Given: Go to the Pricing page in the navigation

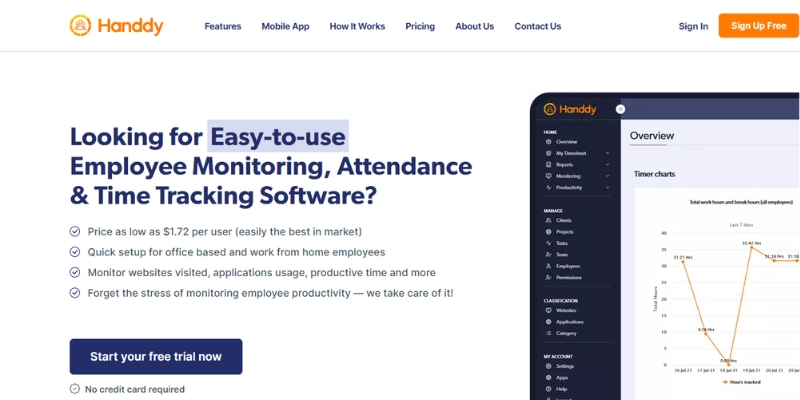Looking at the screenshot, I should [420, 26].
